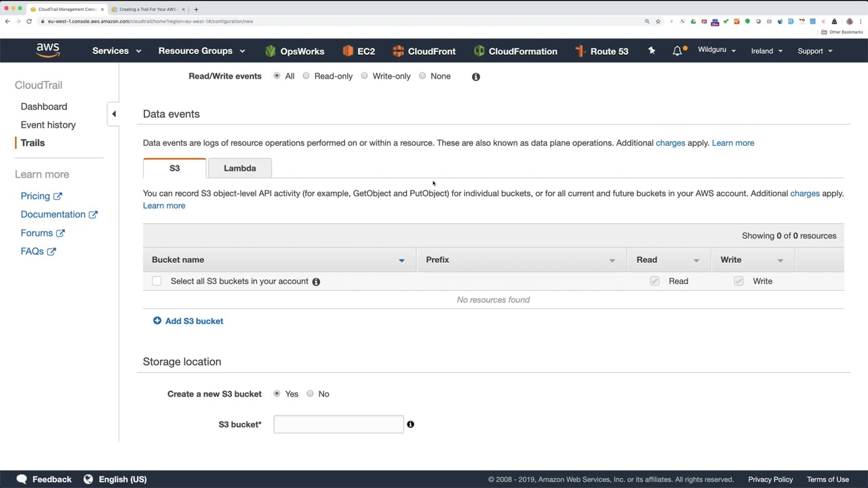The width and height of the screenshot is (868, 488).
Task: Open the CloudFormation shortcut
Action: pos(515,51)
